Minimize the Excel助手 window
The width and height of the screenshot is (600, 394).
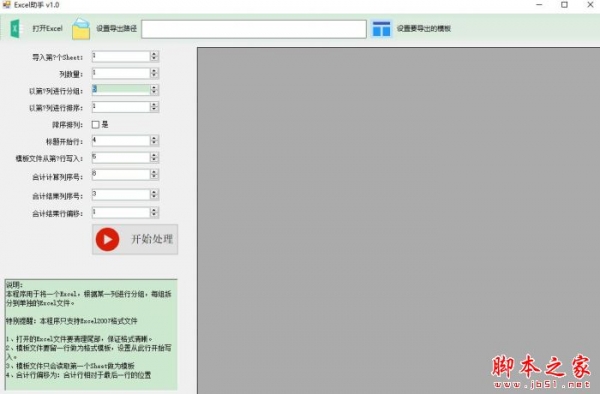point(539,5)
